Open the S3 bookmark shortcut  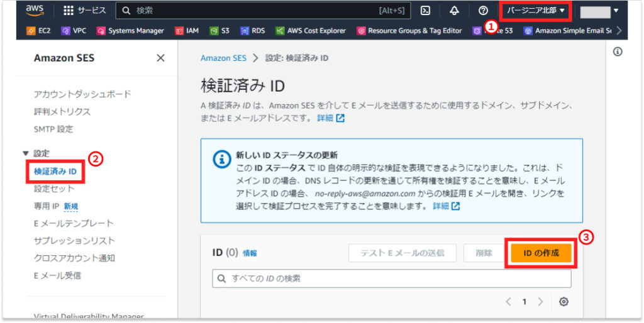pos(219,31)
